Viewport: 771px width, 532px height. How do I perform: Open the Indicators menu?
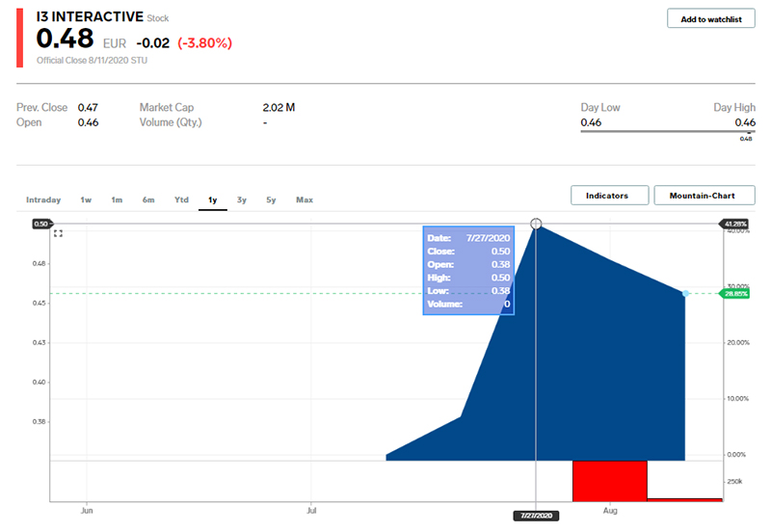[x=606, y=196]
